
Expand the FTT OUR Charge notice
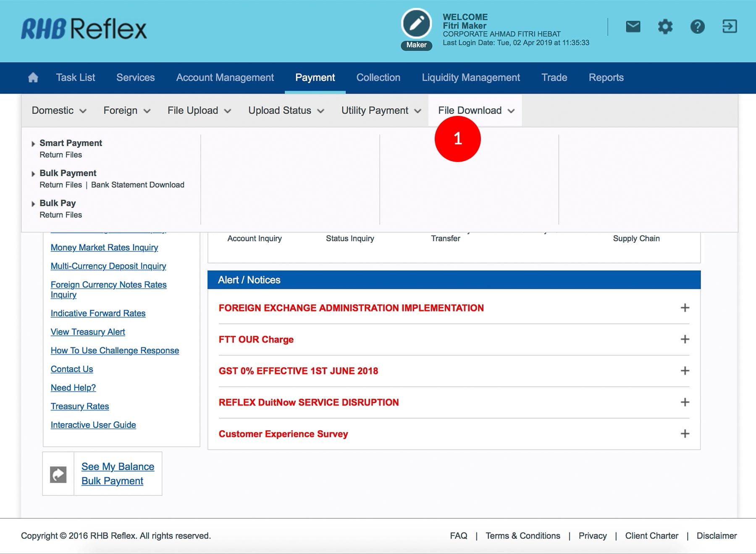(x=685, y=339)
